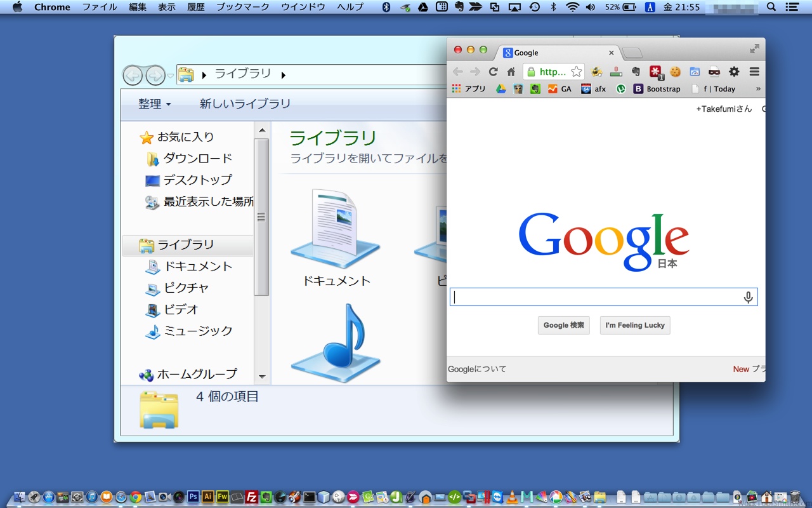Open the uTorrent bookmark in bookmarks bar
The width and height of the screenshot is (812, 508).
(x=621, y=89)
